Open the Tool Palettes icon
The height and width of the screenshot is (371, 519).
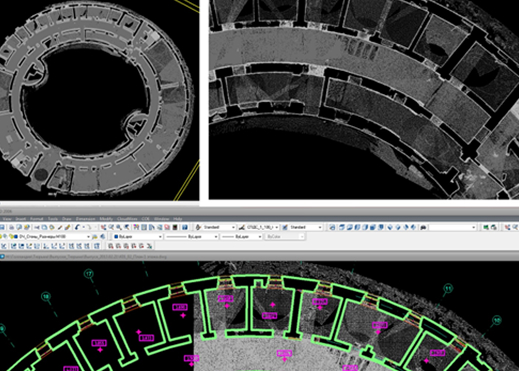[152, 227]
